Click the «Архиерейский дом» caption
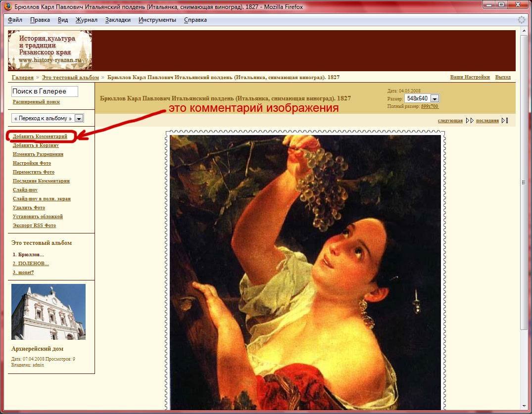The height and width of the screenshot is (414, 532). [37, 349]
